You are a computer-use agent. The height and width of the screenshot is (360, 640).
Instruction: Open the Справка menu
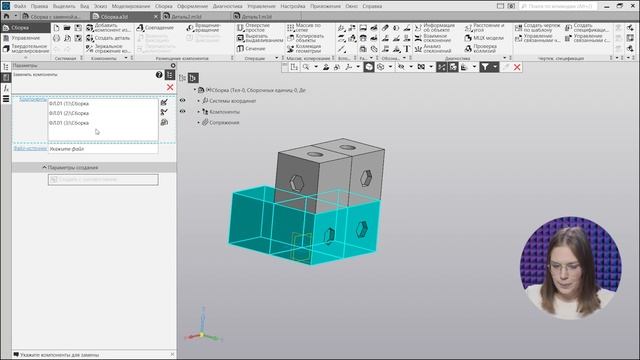pos(372,6)
